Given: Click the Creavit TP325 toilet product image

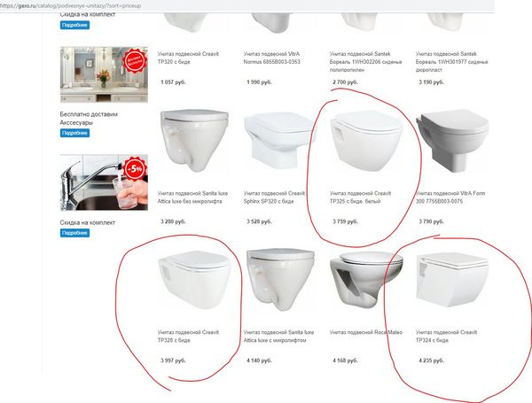Looking at the screenshot, I should click(366, 140).
